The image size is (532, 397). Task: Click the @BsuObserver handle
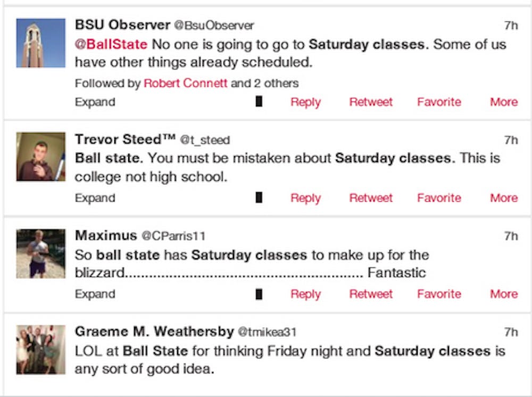[x=214, y=26]
